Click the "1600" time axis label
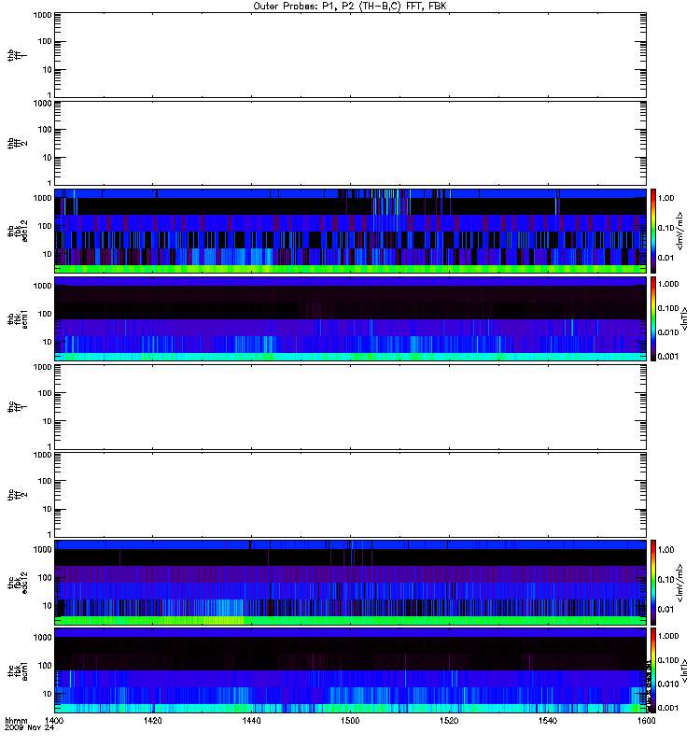This screenshot has width=700, height=747. (646, 720)
